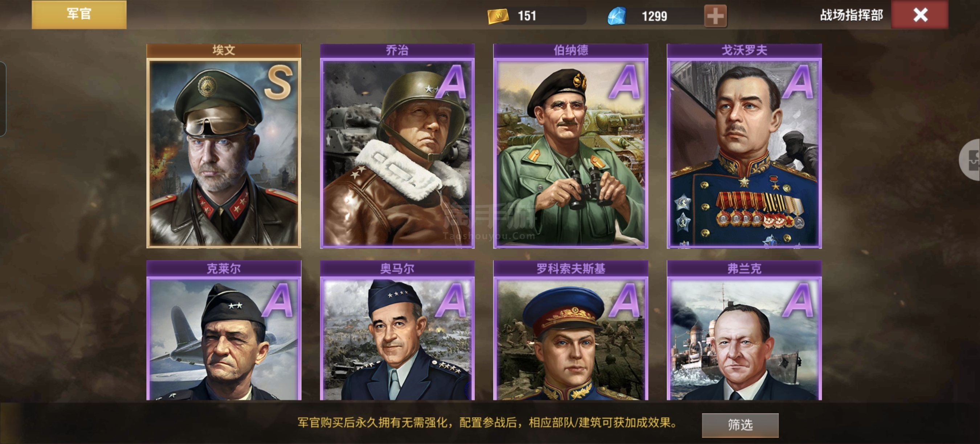The height and width of the screenshot is (444, 980).
Task: Close the 战场指挥部 screen with red X
Action: pyautogui.click(x=920, y=15)
